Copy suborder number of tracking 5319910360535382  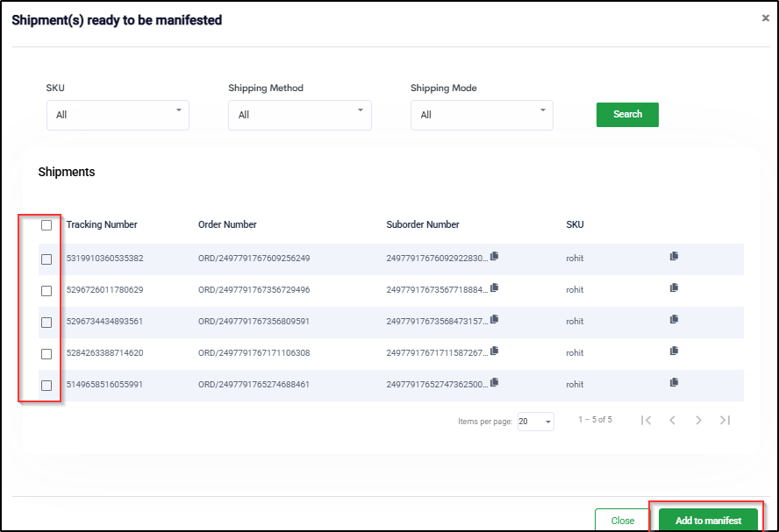click(495, 256)
